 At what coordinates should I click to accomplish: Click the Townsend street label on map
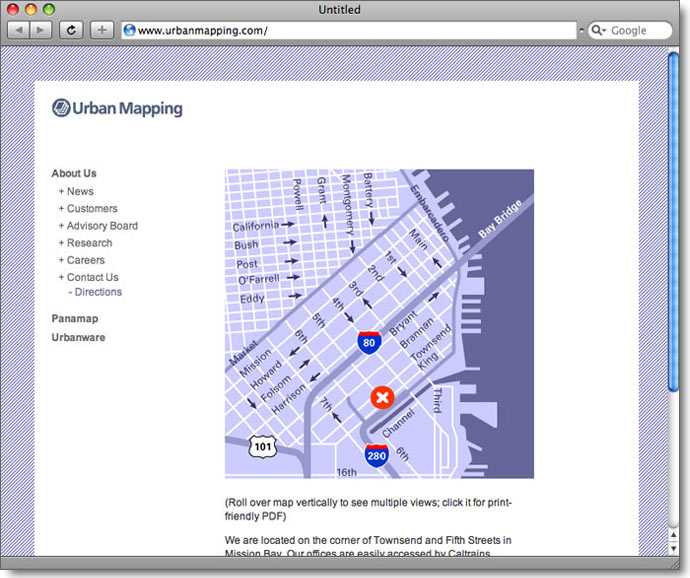(x=431, y=343)
